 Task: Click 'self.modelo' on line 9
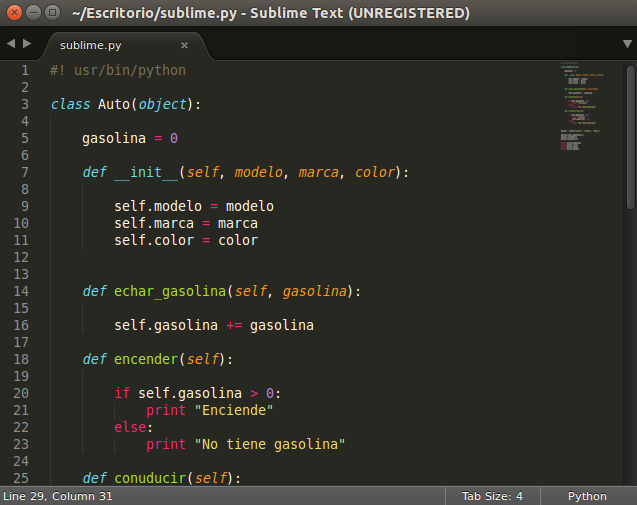[158, 206]
